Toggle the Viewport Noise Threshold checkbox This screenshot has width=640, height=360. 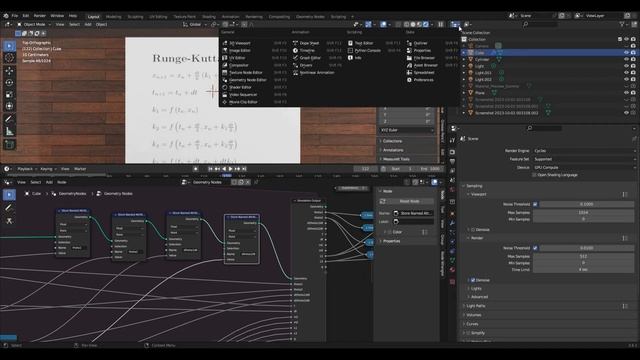[x=535, y=204]
